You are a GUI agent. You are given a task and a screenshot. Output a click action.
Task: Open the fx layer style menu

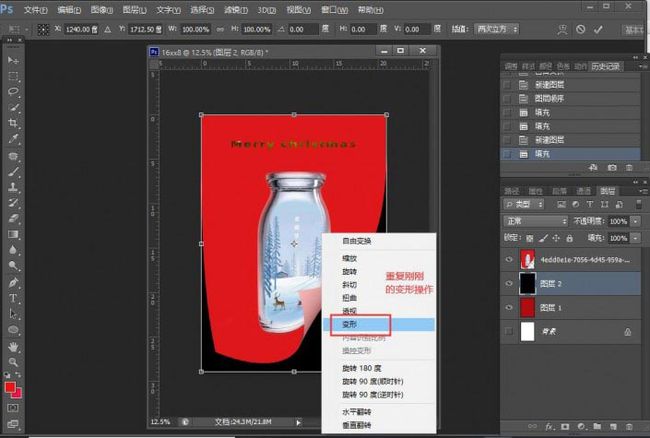pos(550,426)
